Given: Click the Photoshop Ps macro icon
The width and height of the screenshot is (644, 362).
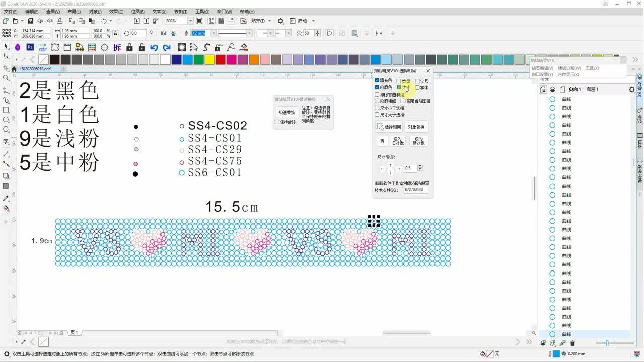Looking at the screenshot, I should pos(30,47).
